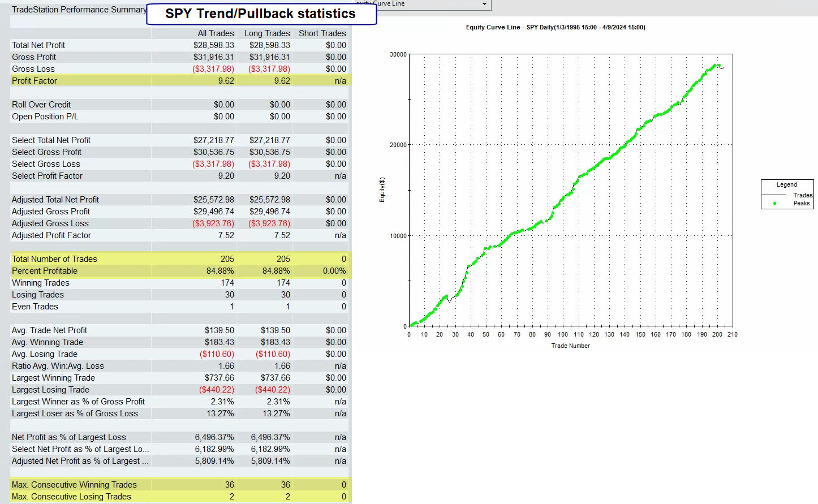Click the TradeStation Performance Summary title
The image size is (818, 504).
(x=79, y=10)
